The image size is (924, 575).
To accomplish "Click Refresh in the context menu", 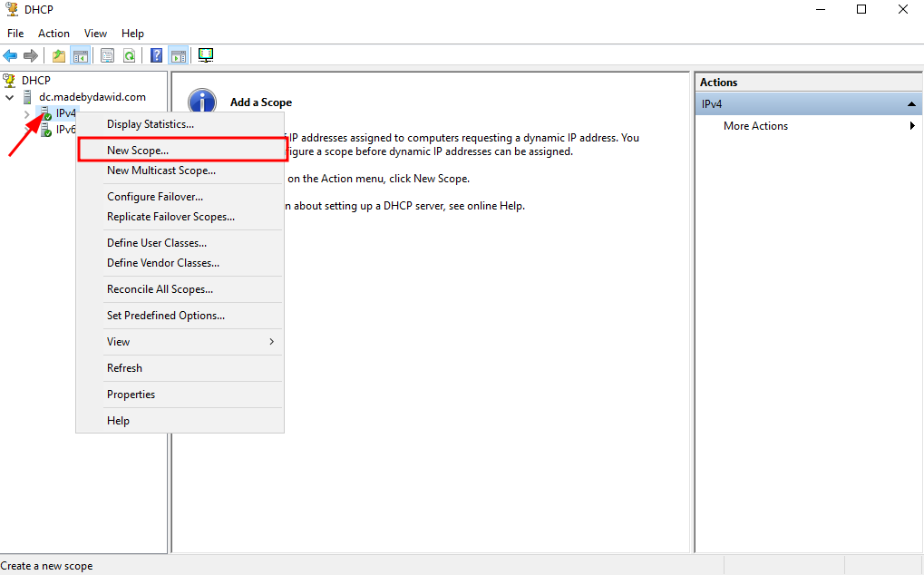I will [180, 368].
